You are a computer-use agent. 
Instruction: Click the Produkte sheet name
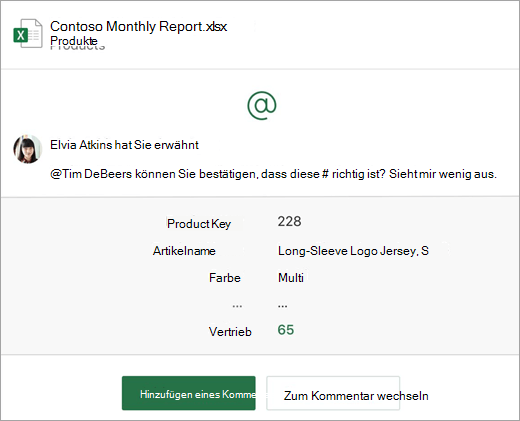74,41
